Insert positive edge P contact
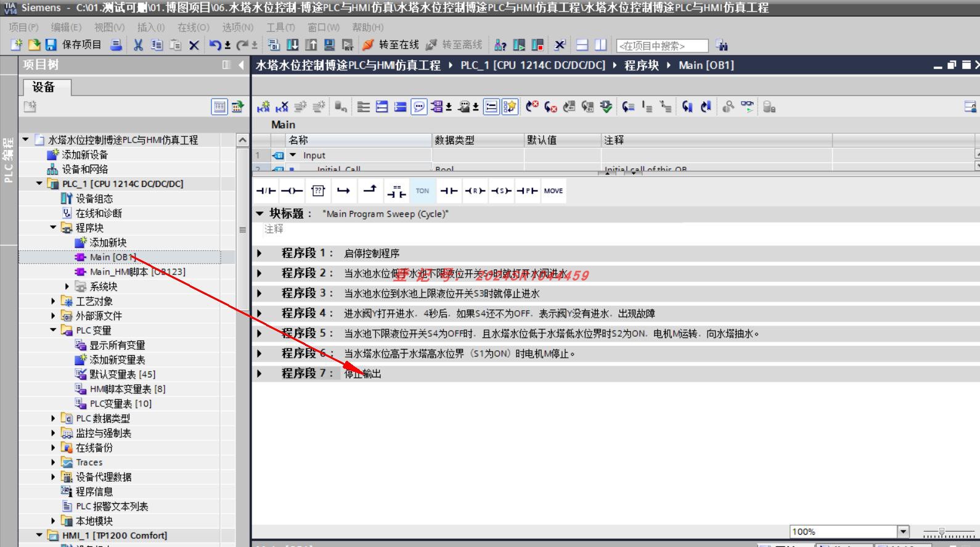The width and height of the screenshot is (980, 547). pos(527,191)
